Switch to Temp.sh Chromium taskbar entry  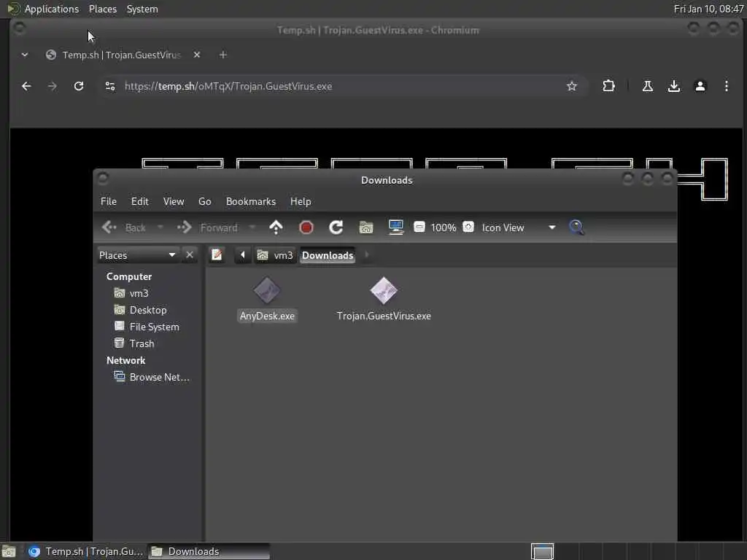pyautogui.click(x=86, y=551)
